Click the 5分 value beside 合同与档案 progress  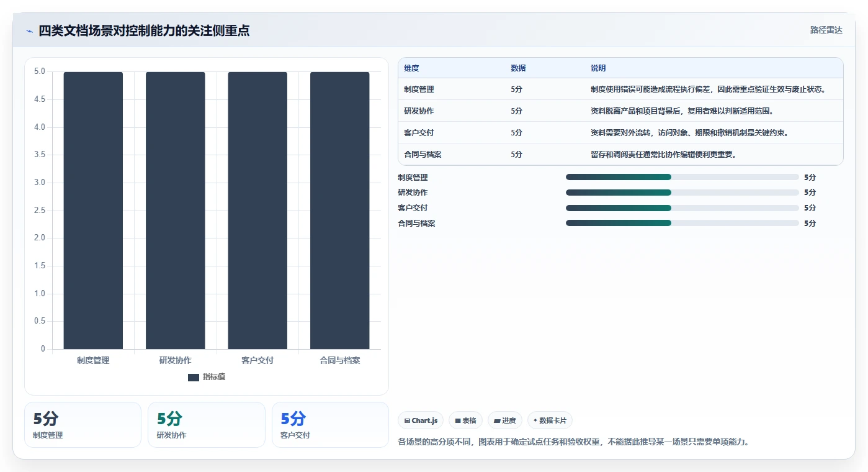point(810,223)
